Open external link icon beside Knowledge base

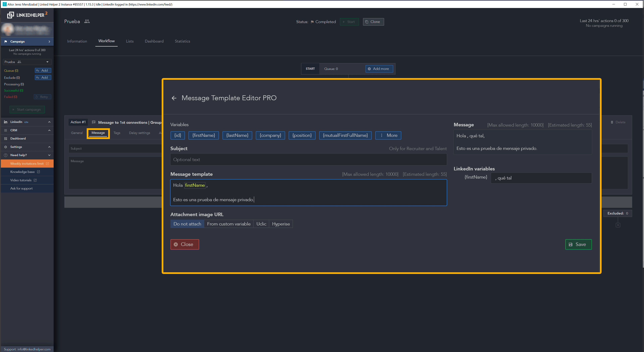tap(39, 172)
